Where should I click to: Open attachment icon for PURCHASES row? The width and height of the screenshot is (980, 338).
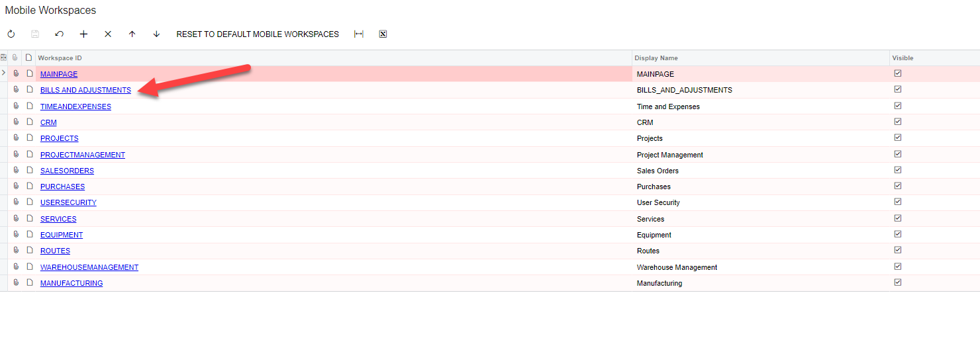click(16, 186)
